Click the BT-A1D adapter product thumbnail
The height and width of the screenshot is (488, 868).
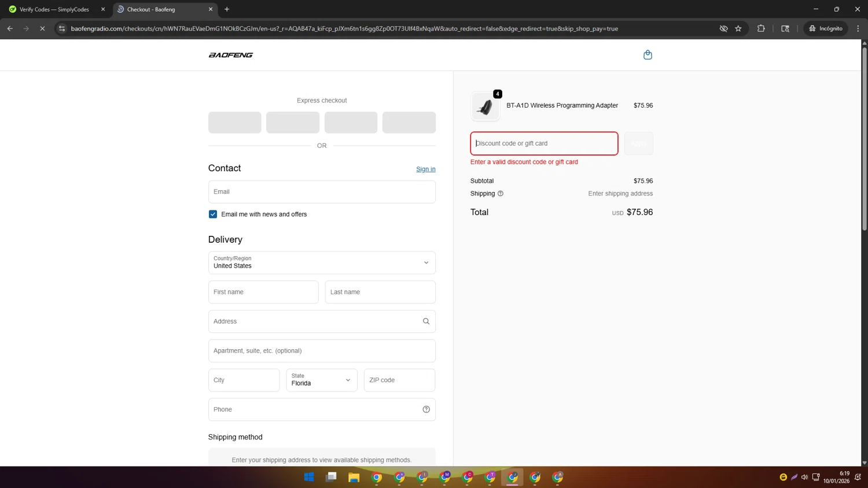click(486, 106)
